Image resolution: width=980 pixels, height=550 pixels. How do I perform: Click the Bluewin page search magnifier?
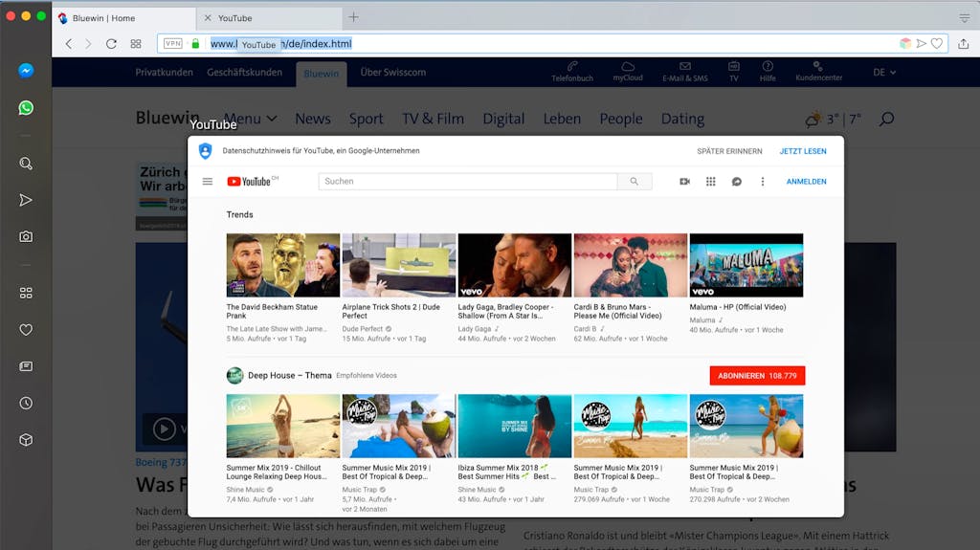pos(886,119)
